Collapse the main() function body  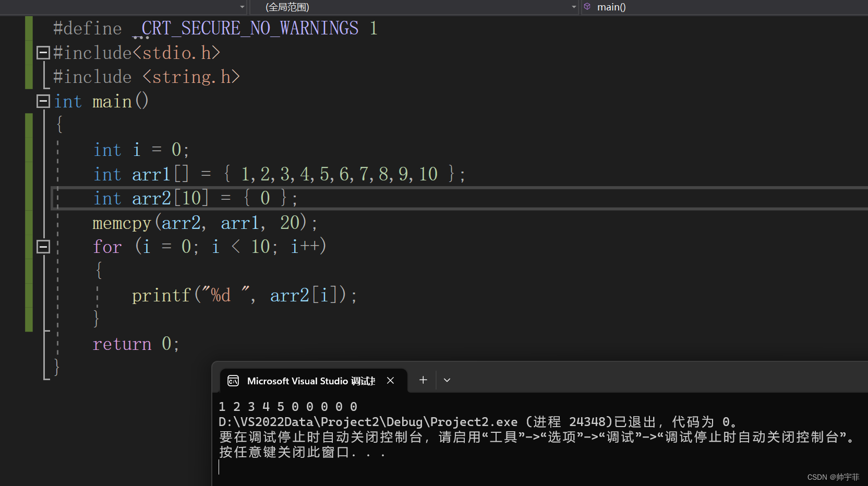pyautogui.click(x=43, y=101)
